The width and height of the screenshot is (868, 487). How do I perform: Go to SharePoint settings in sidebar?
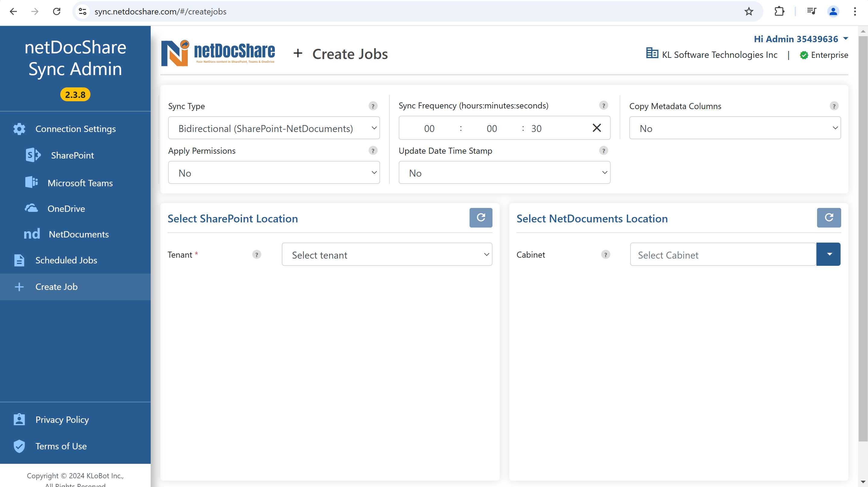click(72, 156)
